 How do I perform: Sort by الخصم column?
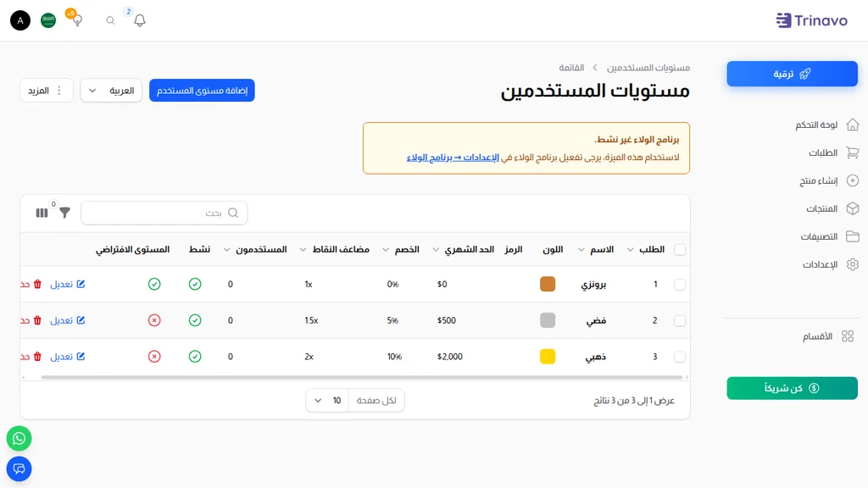tap(401, 250)
